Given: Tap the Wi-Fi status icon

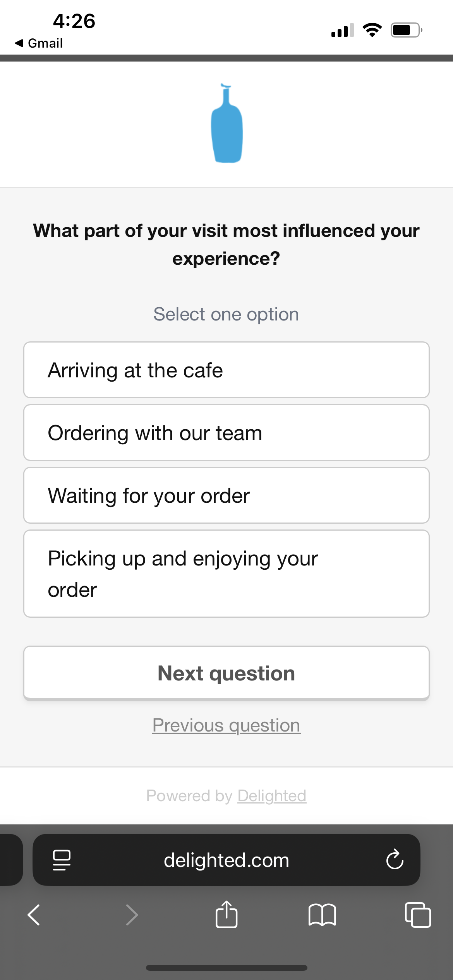Looking at the screenshot, I should pos(372,30).
